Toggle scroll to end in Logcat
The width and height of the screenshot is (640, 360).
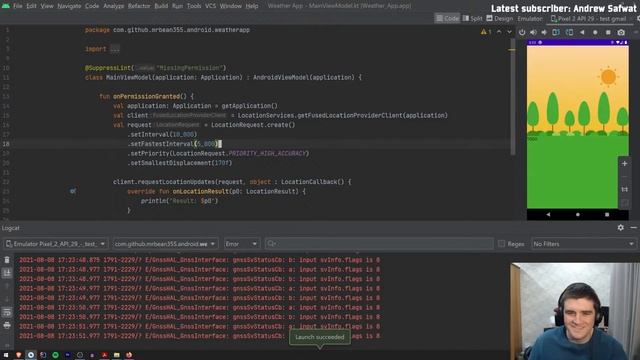(7, 273)
